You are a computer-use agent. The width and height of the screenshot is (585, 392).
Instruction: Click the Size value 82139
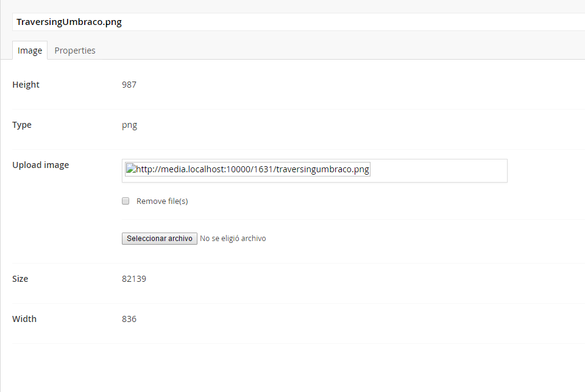click(x=134, y=279)
